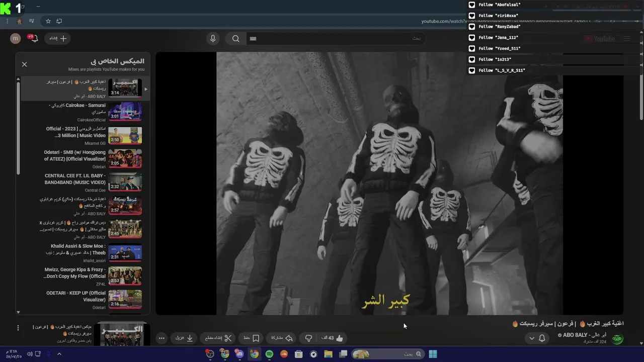The image size is (644, 362).
Task: Click the Download button
Action: pos(184,338)
